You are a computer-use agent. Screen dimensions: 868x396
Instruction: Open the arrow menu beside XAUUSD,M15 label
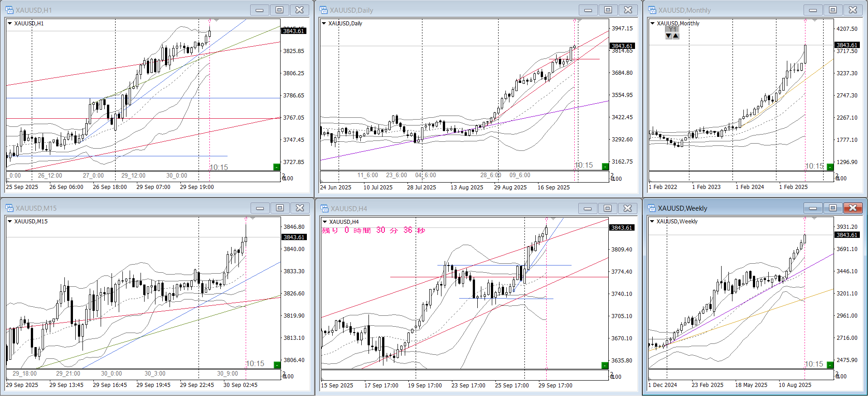[x=10, y=221]
